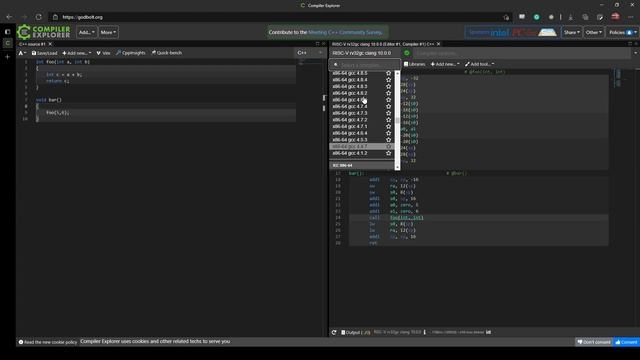Open the browser sidebar tab panel icon

pyautogui.click(x=7, y=32)
